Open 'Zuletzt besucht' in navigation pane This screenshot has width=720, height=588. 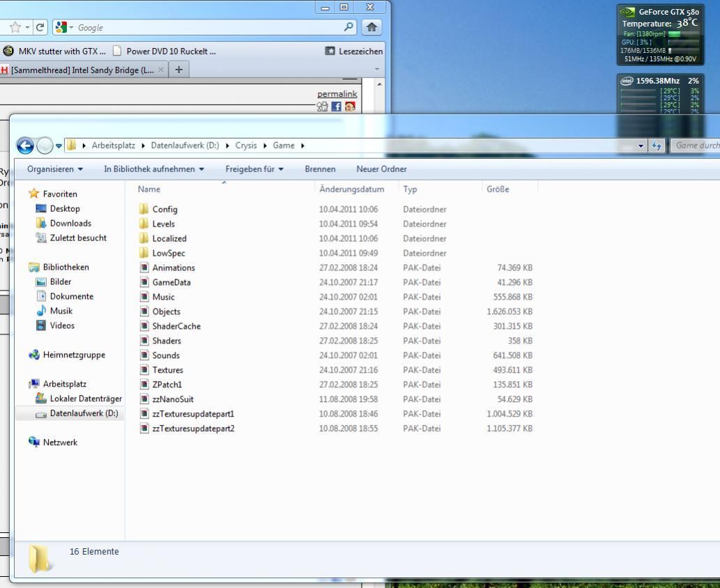(x=78, y=238)
